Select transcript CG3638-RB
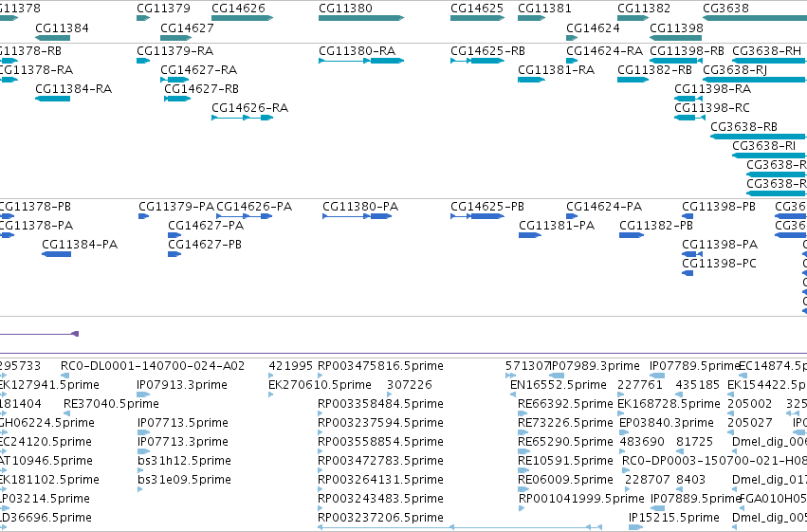The height and width of the screenshot is (532, 807). coord(759,137)
